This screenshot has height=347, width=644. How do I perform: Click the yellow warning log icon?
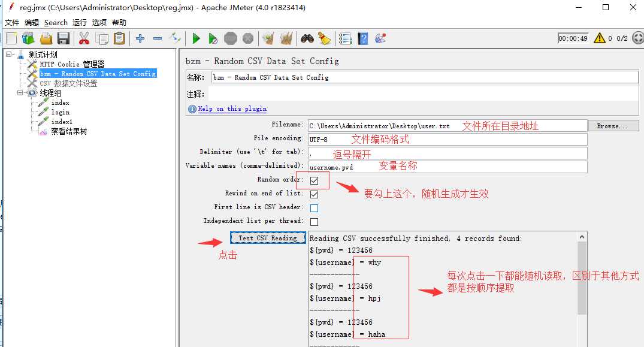[x=600, y=38]
